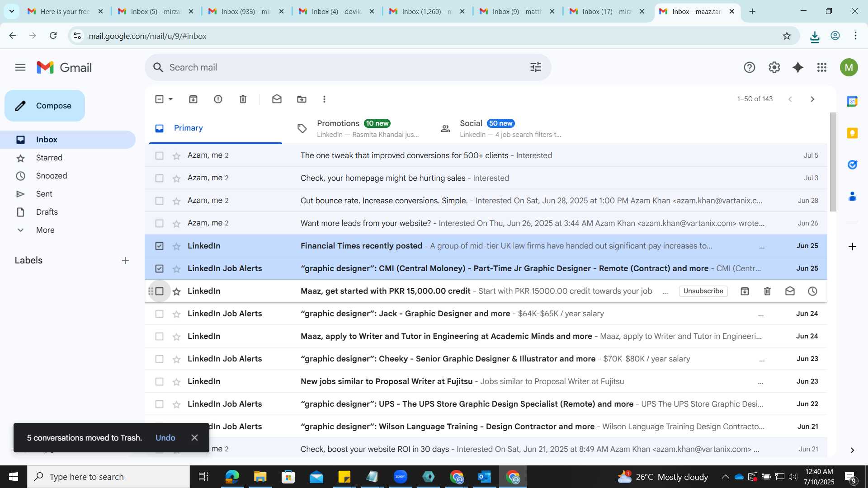This screenshot has width=868, height=488.
Task: Open the More options three-dot toolbar menu
Action: click(x=324, y=99)
